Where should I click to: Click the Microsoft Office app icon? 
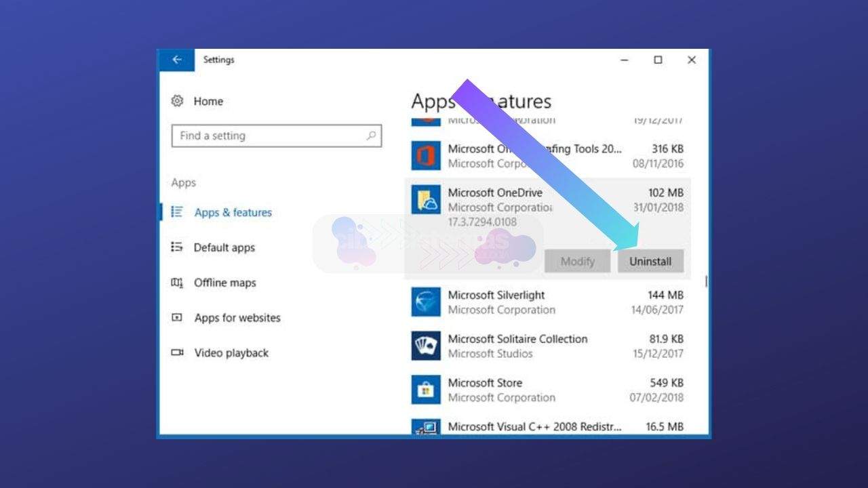tap(426, 156)
